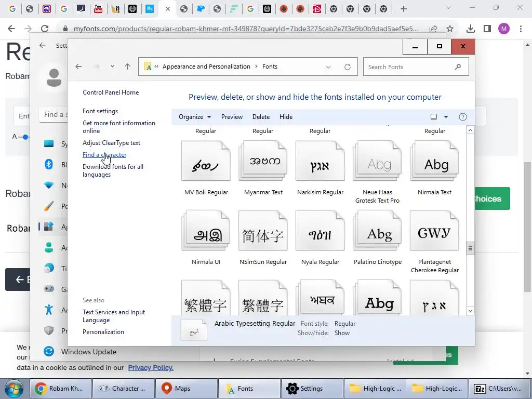Select the Narkisim Regular font icon

coord(320,162)
